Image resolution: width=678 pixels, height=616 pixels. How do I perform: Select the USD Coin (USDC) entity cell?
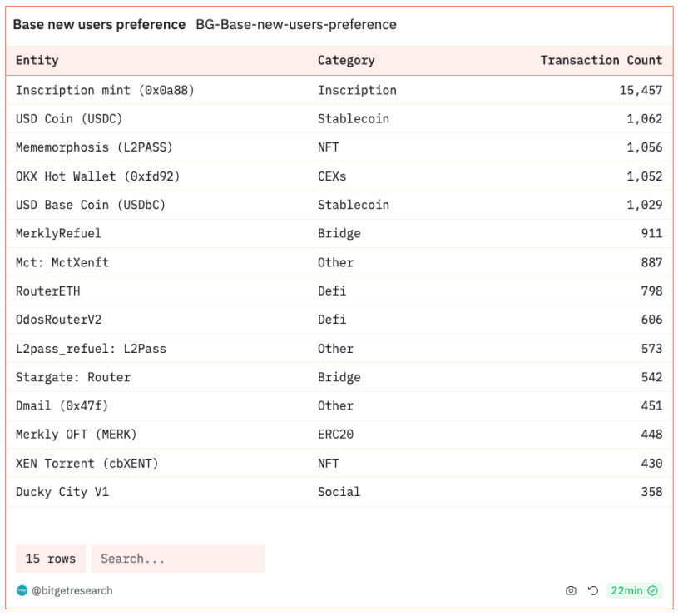coord(69,119)
